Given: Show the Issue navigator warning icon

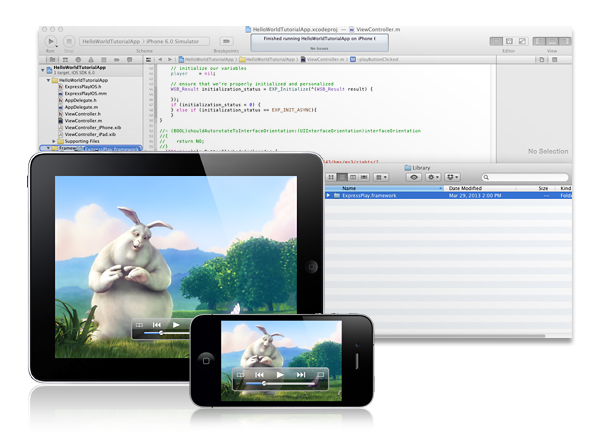Looking at the screenshot, I should click(x=91, y=60).
